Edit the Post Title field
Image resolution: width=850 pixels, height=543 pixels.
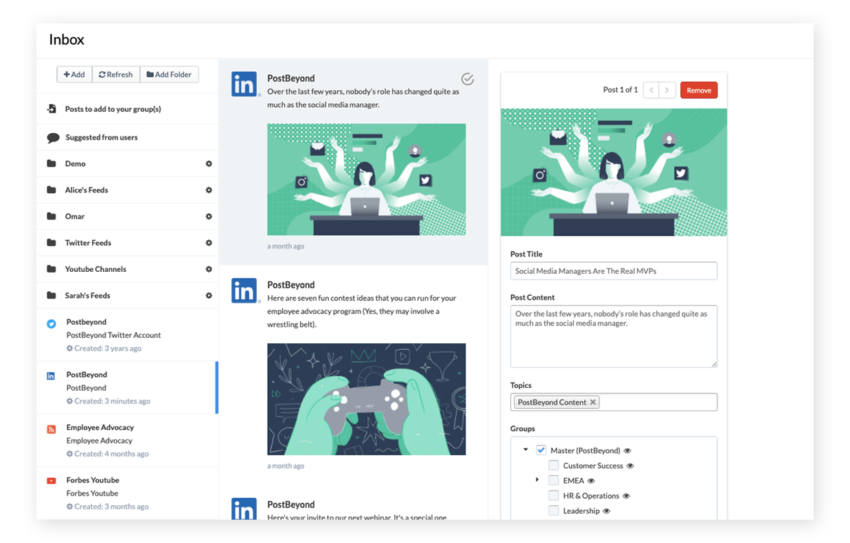click(614, 271)
